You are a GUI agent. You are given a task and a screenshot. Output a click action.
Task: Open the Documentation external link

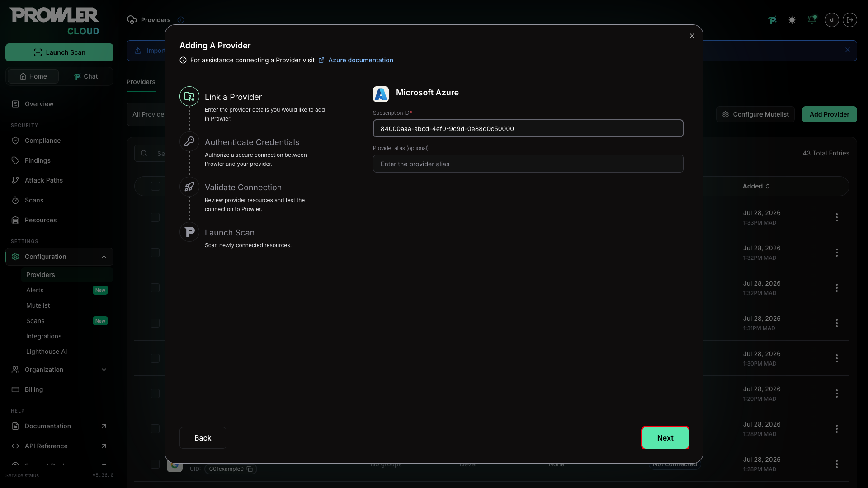59,426
